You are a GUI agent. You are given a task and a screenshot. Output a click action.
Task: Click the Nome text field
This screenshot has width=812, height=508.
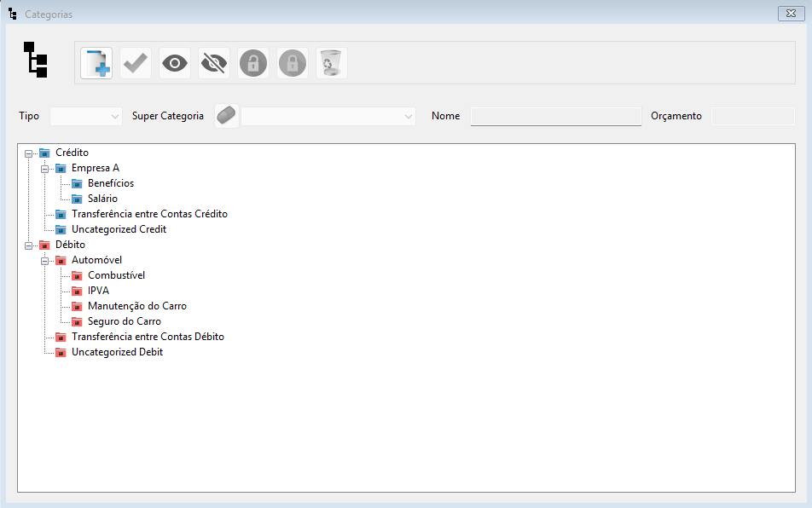click(x=555, y=116)
